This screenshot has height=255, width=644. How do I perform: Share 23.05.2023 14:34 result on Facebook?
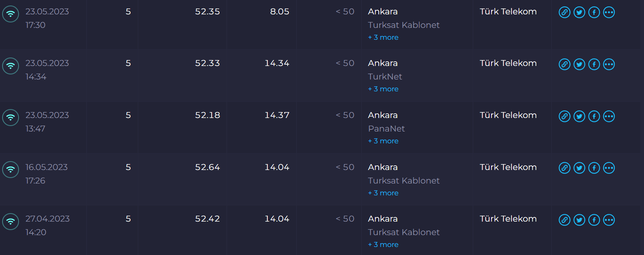(594, 64)
